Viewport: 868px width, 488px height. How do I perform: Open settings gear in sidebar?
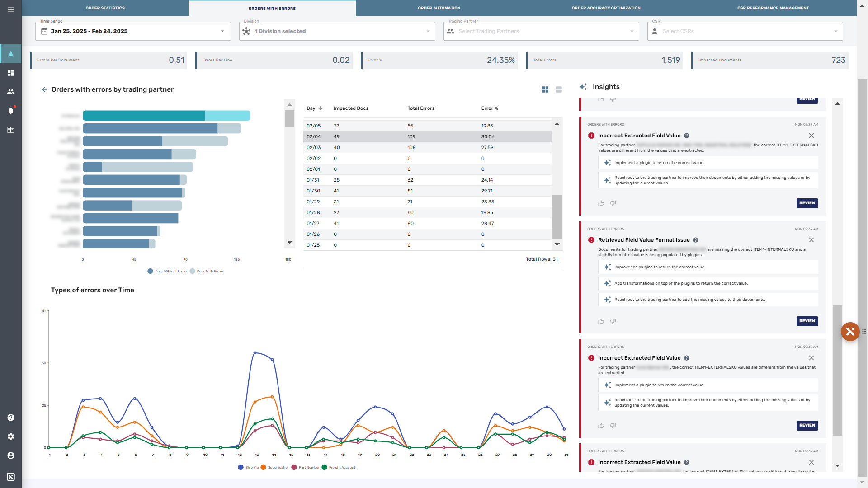(11, 436)
